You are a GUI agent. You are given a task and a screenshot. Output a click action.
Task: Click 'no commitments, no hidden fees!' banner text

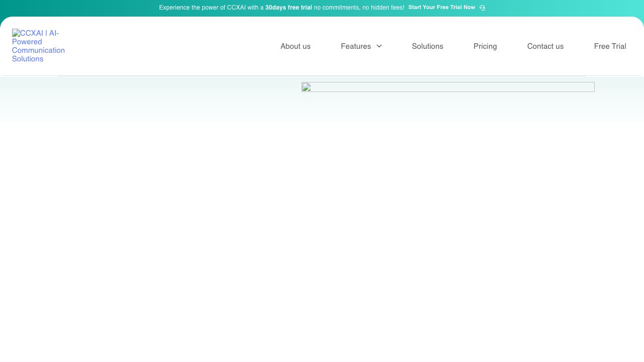[x=359, y=8]
